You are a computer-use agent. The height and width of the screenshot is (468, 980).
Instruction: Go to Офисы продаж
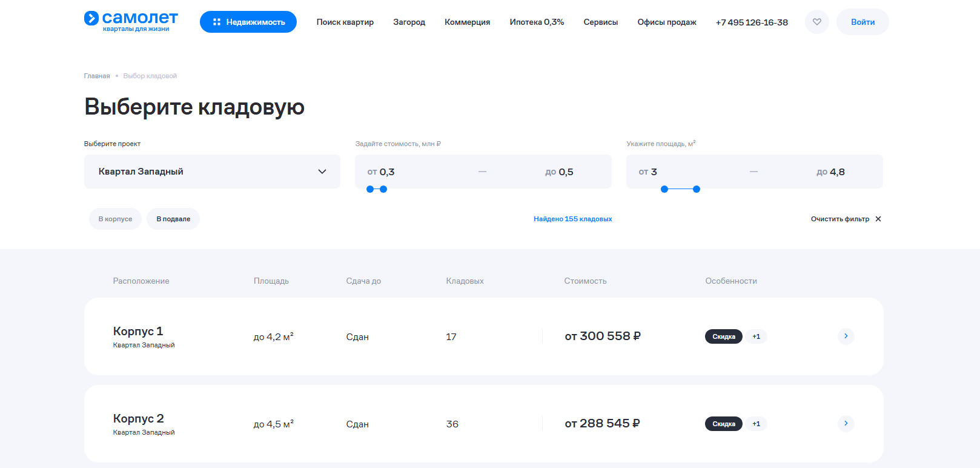click(667, 22)
